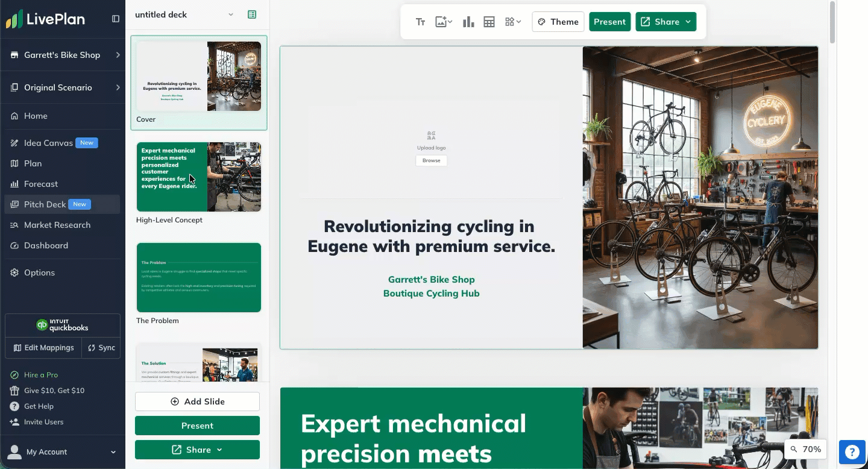Open Give $10, Get $10 link
Viewport: 868px width, 469px height.
[x=54, y=391]
